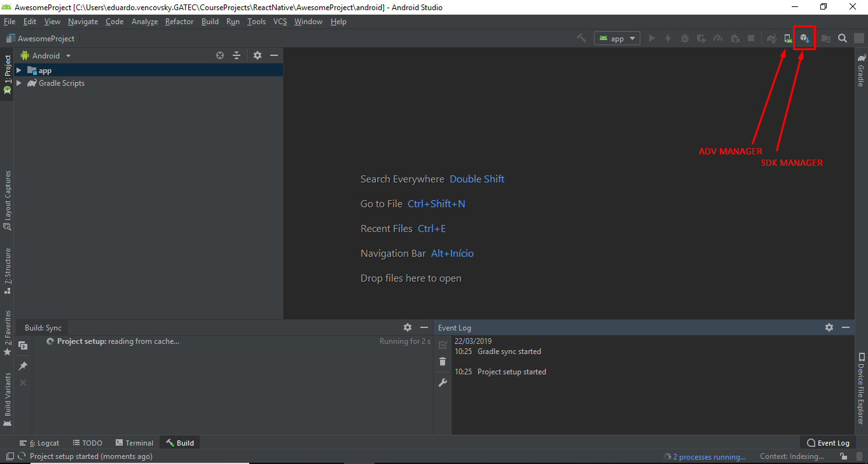This screenshot has width=868, height=464.
Task: Open the Terminal tab
Action: [134, 443]
